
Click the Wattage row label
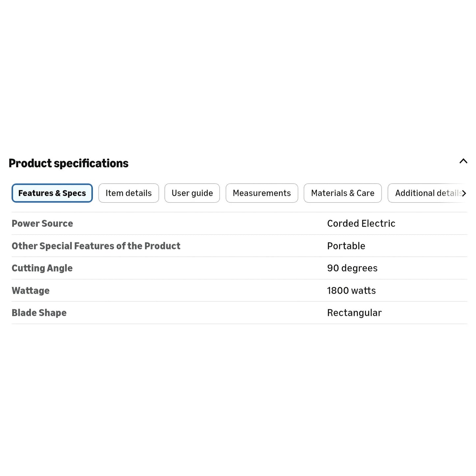[x=31, y=291]
